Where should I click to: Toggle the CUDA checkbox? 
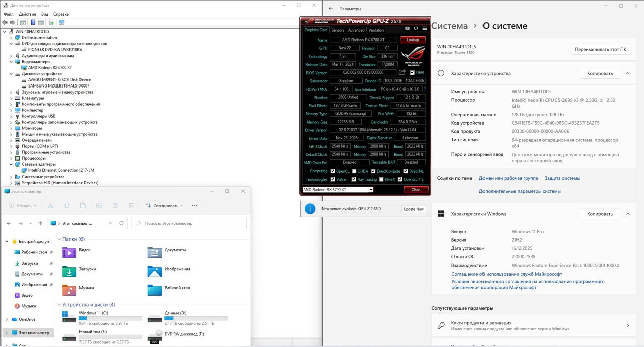(354, 171)
